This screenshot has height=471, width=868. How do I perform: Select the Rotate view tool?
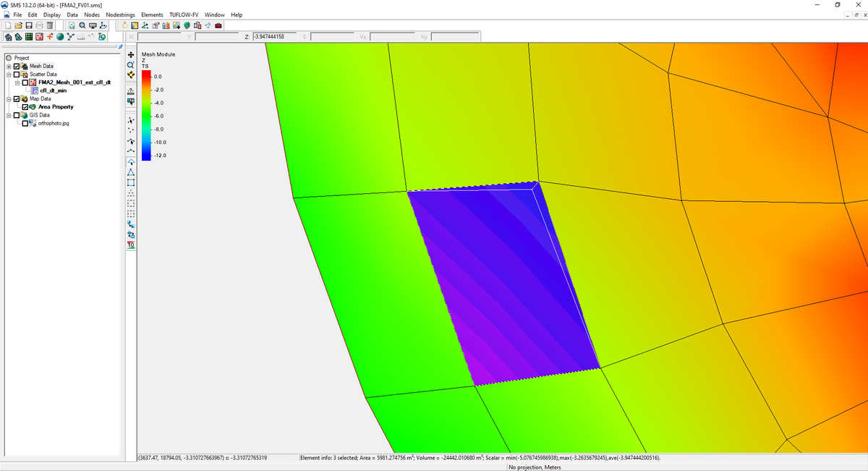(x=131, y=75)
